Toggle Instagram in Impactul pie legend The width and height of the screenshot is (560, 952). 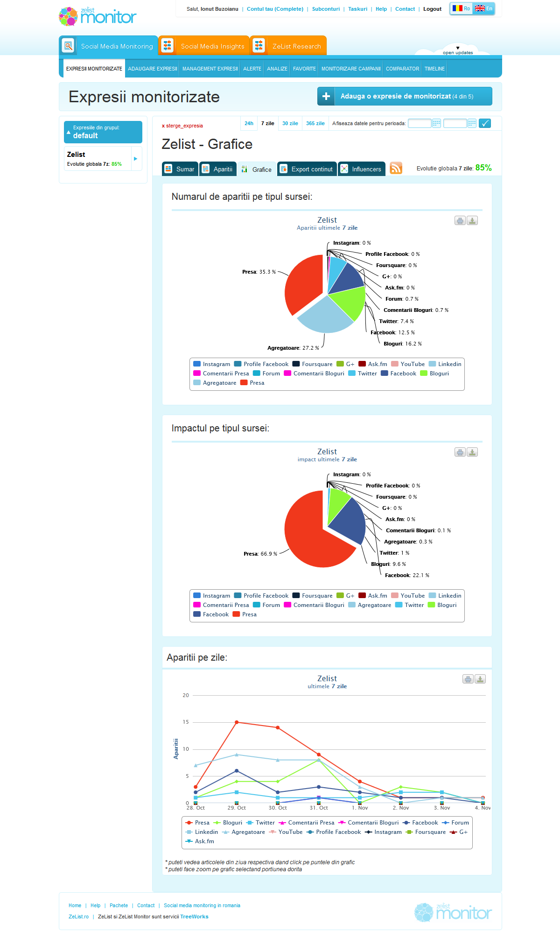pyautogui.click(x=212, y=596)
